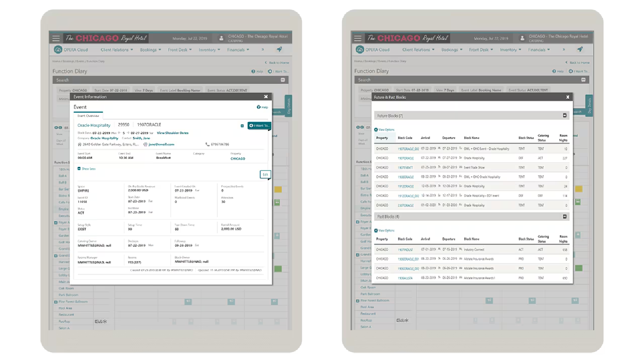Open Day Details side tab on the Event Information tablet
The height and width of the screenshot is (362, 644).
pyautogui.click(x=288, y=106)
